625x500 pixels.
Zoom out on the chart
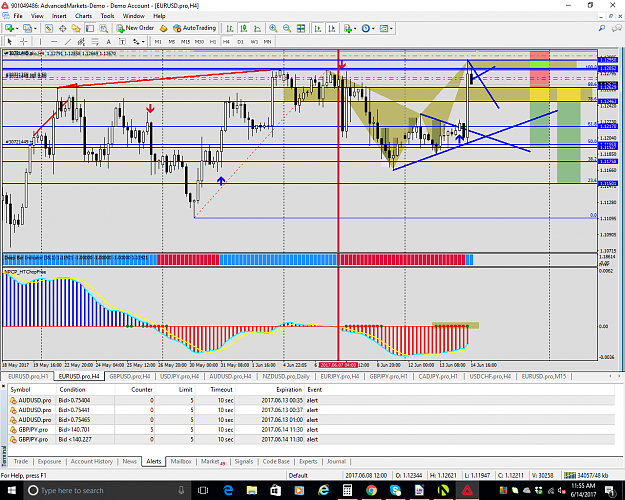coord(287,28)
